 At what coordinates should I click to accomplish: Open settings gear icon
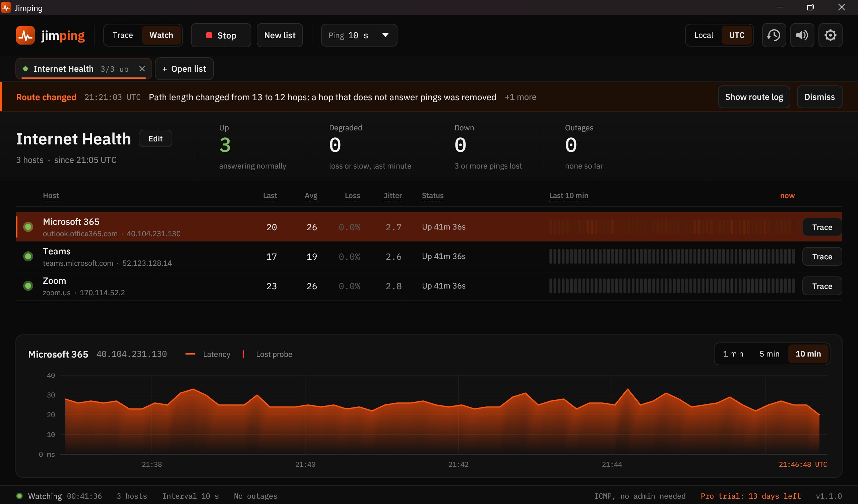pos(830,35)
